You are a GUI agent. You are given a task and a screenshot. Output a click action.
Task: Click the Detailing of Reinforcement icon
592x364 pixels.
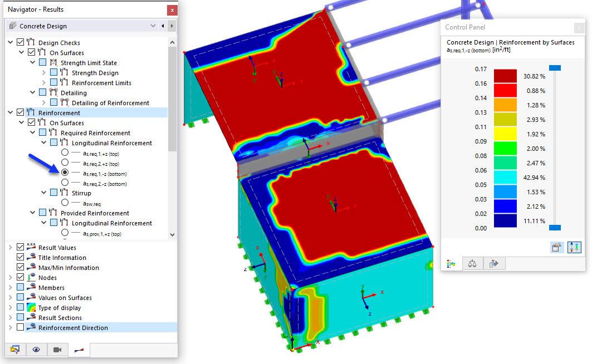(65, 102)
